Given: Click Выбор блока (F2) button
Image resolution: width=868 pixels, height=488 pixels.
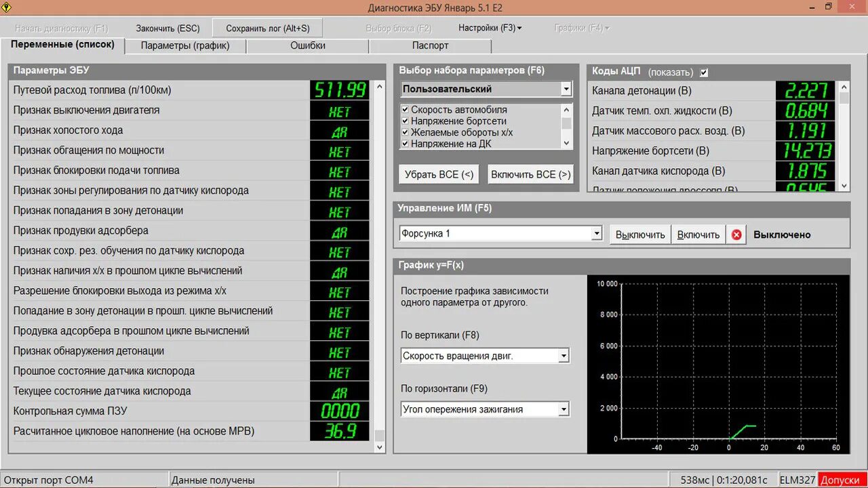Looking at the screenshot, I should 399,28.
